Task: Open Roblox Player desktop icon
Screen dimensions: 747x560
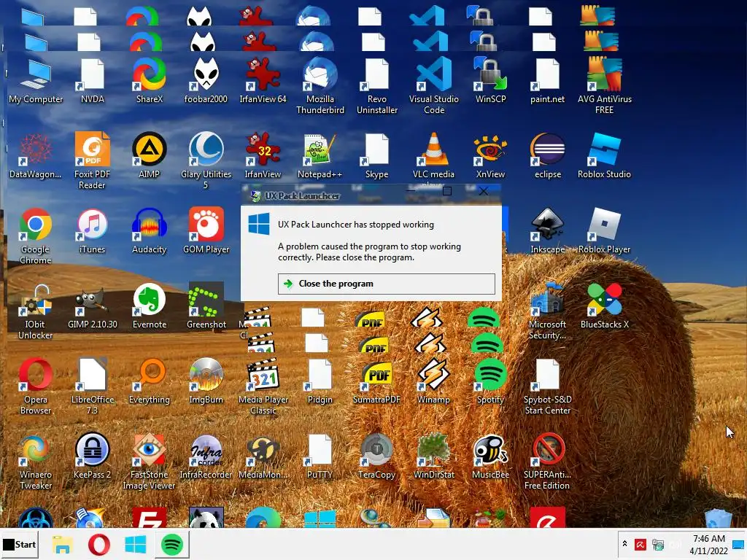Action: click(x=604, y=232)
